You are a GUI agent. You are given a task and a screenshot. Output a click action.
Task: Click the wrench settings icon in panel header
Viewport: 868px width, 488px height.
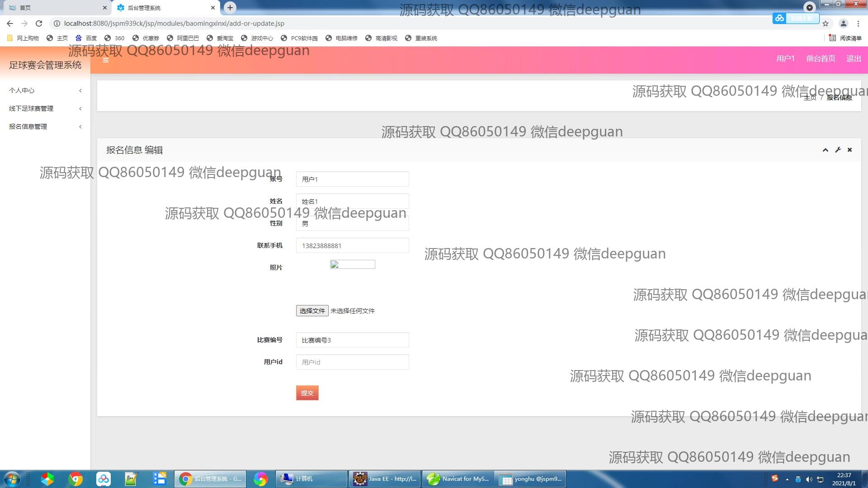coord(838,150)
